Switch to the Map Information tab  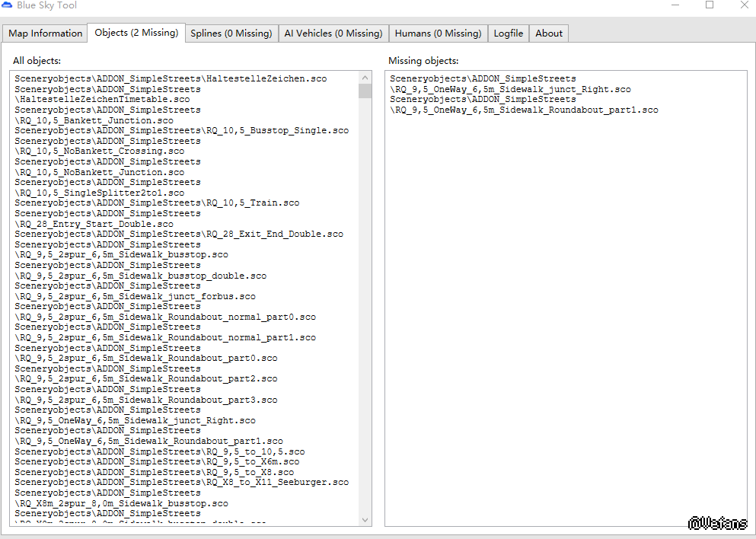45,33
